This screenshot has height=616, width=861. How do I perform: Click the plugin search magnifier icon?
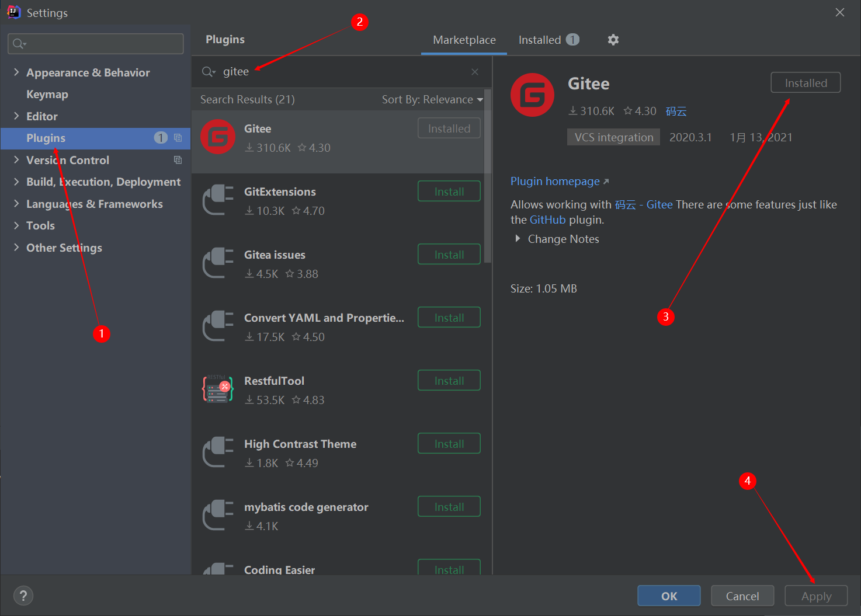point(209,72)
